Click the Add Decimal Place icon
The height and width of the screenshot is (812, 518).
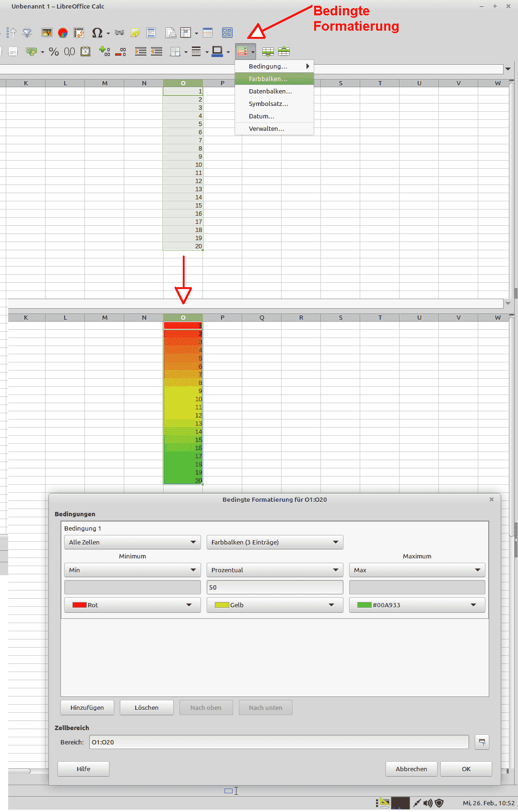pos(104,52)
